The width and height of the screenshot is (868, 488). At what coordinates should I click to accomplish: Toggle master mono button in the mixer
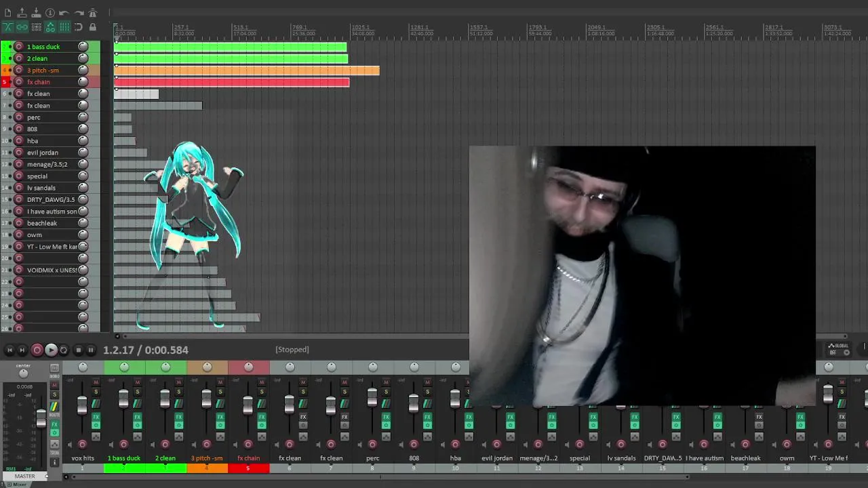pos(54,368)
